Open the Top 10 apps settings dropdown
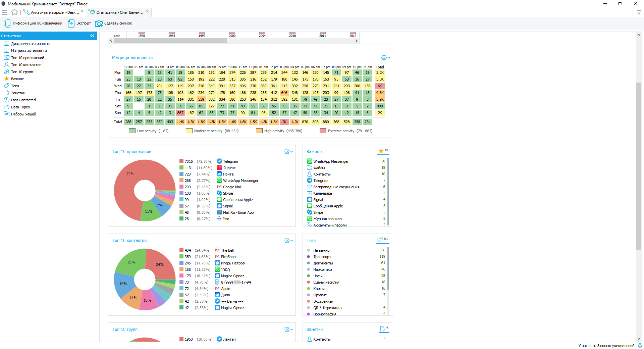Screen dimensions: 644x349 click(288, 152)
